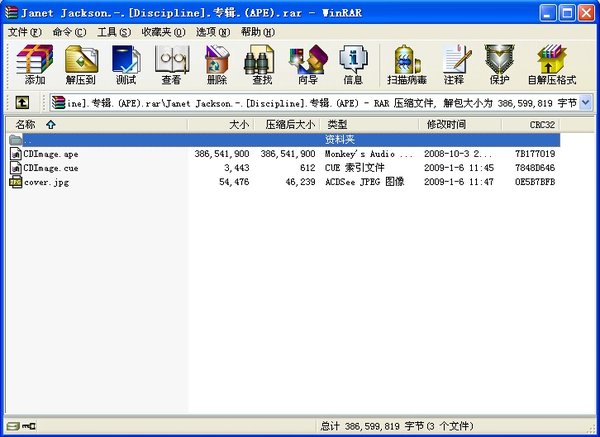Click CRC value 0E5B7BFB
Screen dimensions: 600x437
pyautogui.click(x=535, y=182)
